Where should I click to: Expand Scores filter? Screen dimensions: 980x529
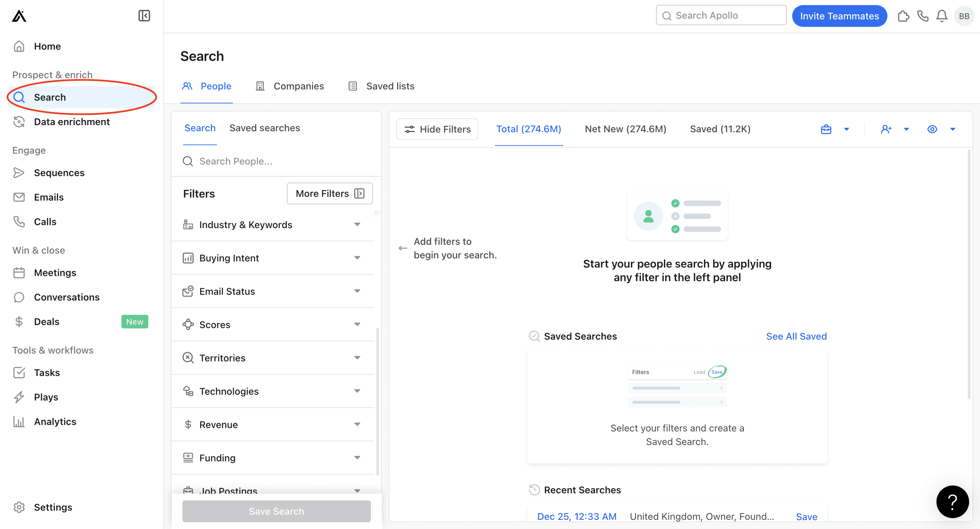273,325
